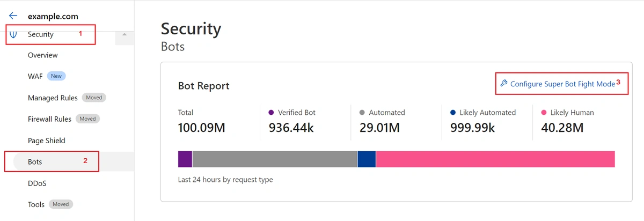
Task: Select Firewall Rules in sidebar
Action: click(49, 119)
